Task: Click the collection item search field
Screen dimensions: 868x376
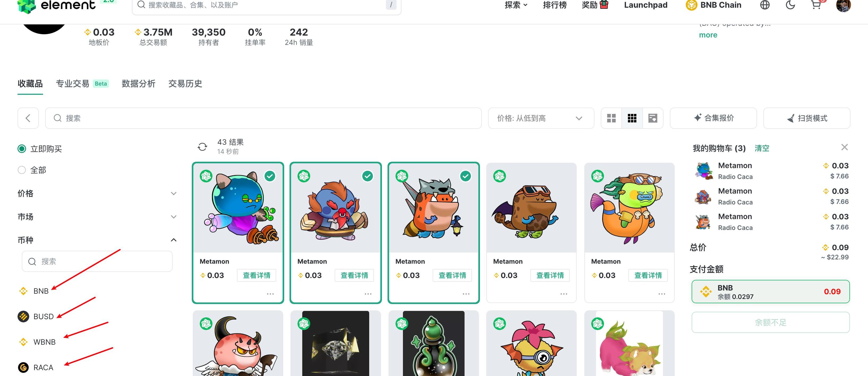Action: point(263,118)
